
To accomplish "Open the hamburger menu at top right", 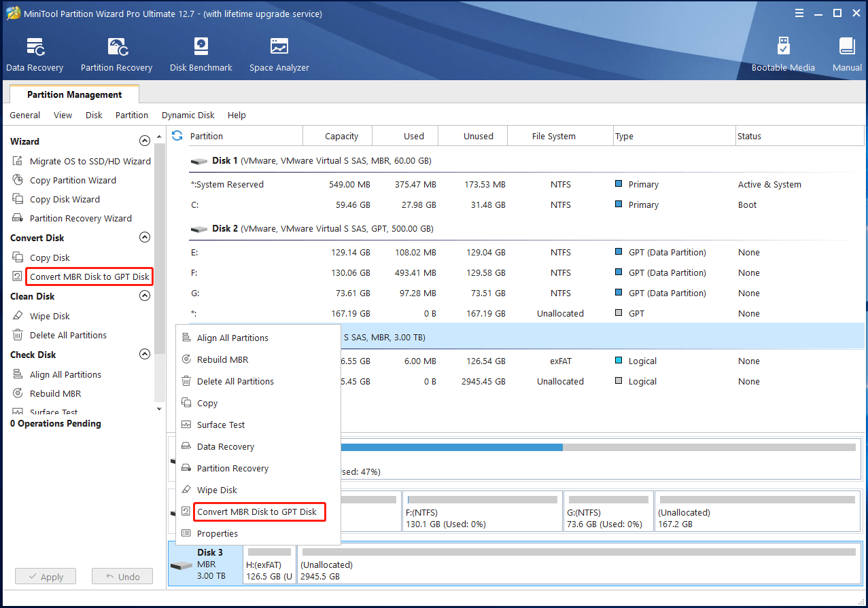I will 799,12.
